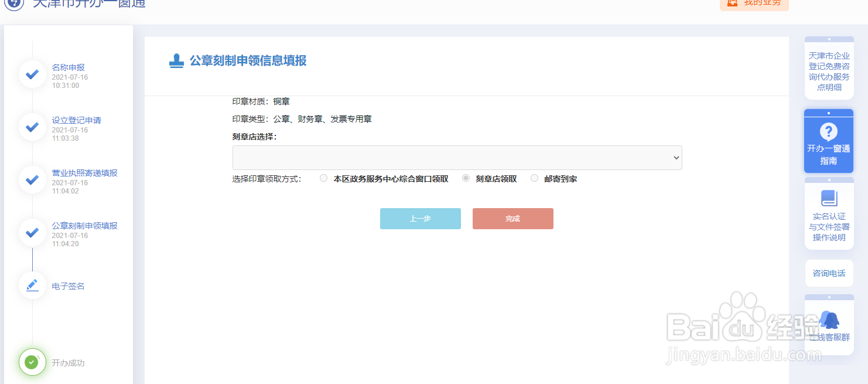Image resolution: width=868 pixels, height=384 pixels.
Task: Click 上一步 to go back
Action: 420,218
